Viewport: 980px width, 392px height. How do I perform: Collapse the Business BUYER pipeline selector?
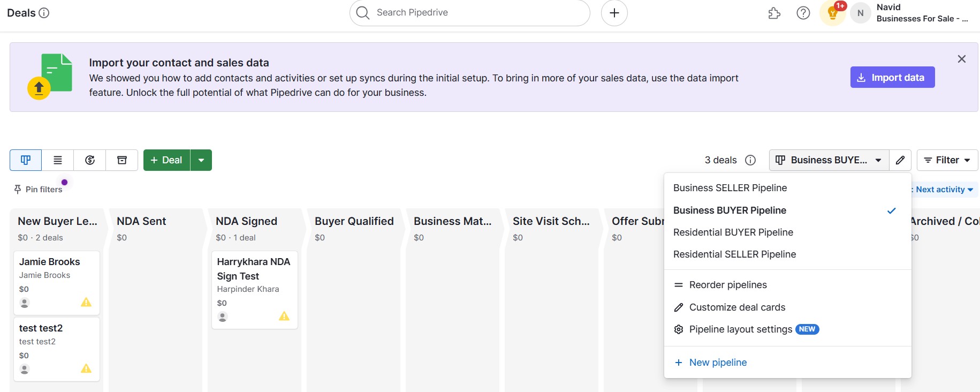829,160
